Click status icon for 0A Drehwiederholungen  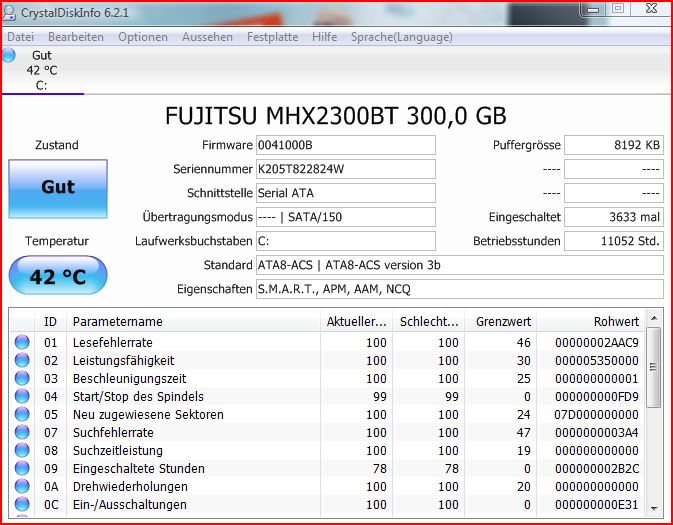coord(22,486)
